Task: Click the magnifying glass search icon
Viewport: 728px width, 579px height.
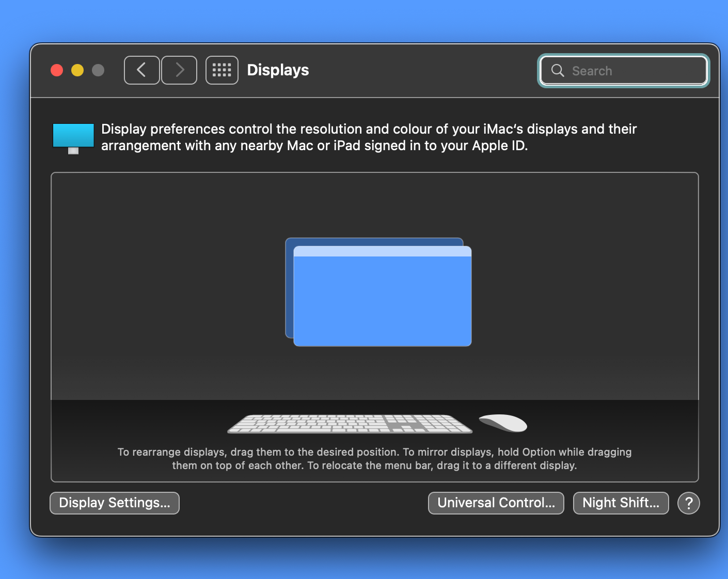Action: [x=558, y=71]
